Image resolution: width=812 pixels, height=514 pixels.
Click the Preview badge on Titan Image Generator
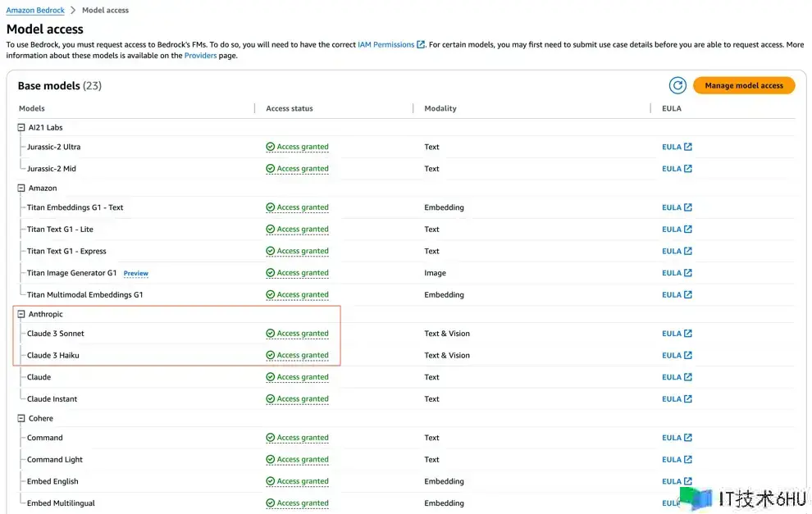(x=136, y=274)
